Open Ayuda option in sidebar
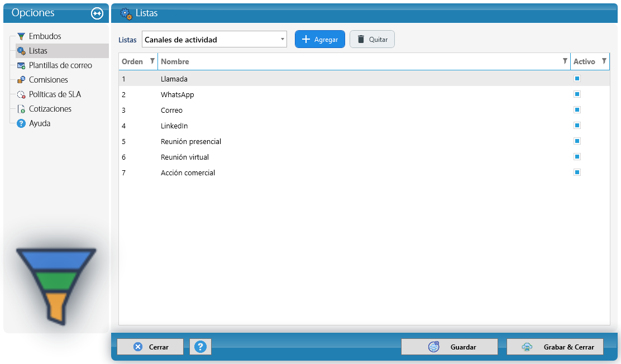Screen dimensions: 621x364 pos(40,123)
